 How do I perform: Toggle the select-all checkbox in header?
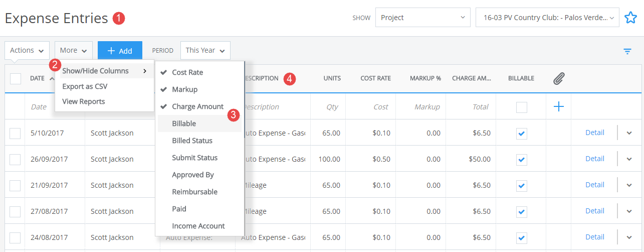(16, 78)
